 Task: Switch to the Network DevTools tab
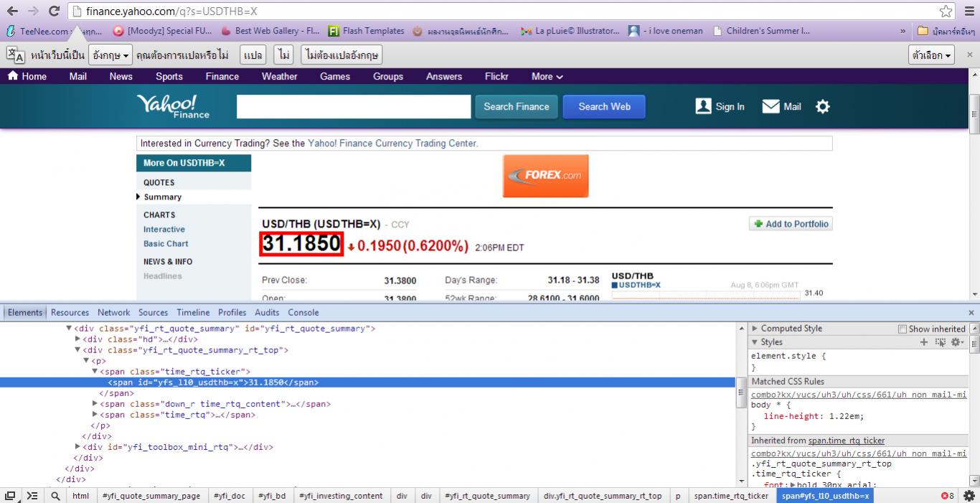click(x=114, y=313)
